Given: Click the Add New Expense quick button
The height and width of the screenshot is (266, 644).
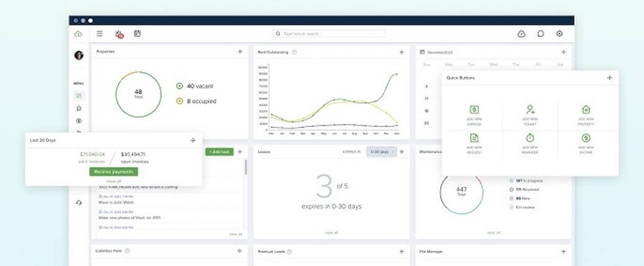Looking at the screenshot, I should pos(474,110).
